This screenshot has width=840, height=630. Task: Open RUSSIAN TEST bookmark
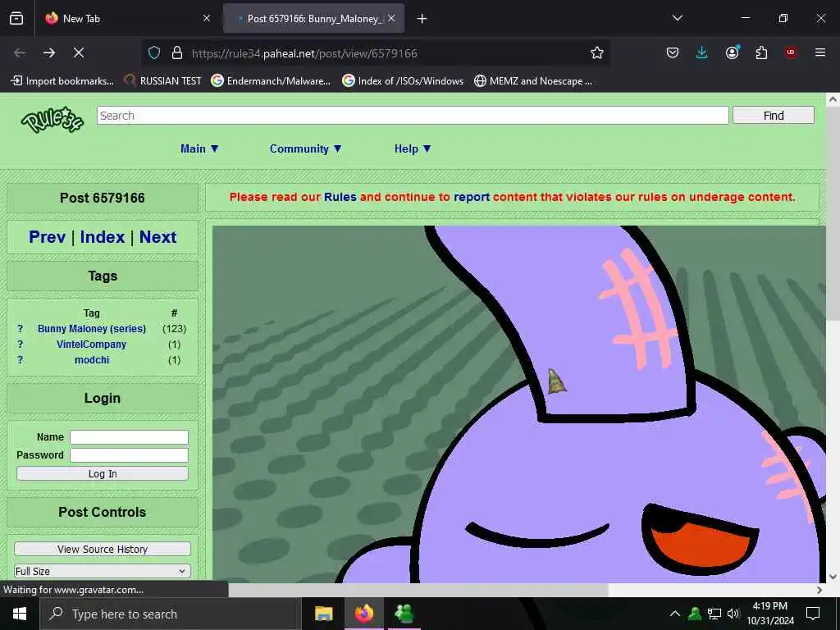click(x=163, y=81)
